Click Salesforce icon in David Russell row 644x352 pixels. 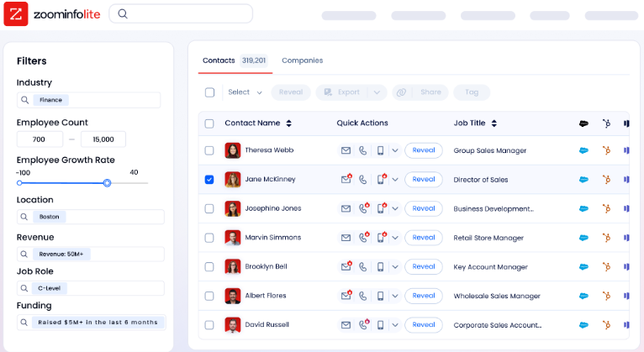click(x=583, y=325)
